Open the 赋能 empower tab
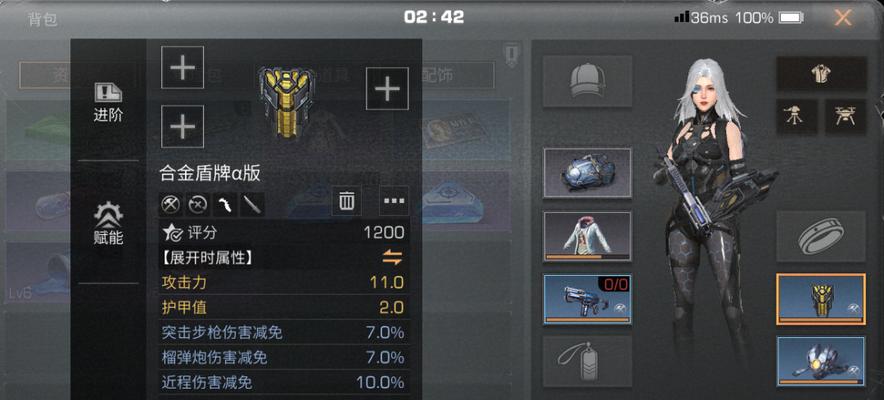The image size is (884, 400). 108,224
